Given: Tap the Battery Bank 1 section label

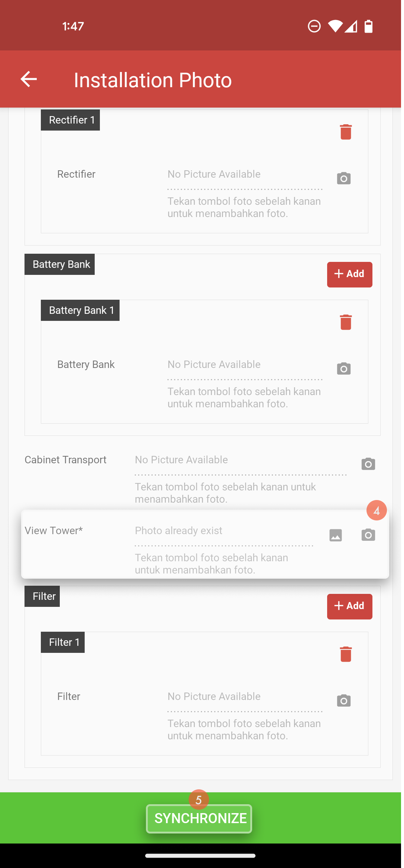Looking at the screenshot, I should 80,310.
